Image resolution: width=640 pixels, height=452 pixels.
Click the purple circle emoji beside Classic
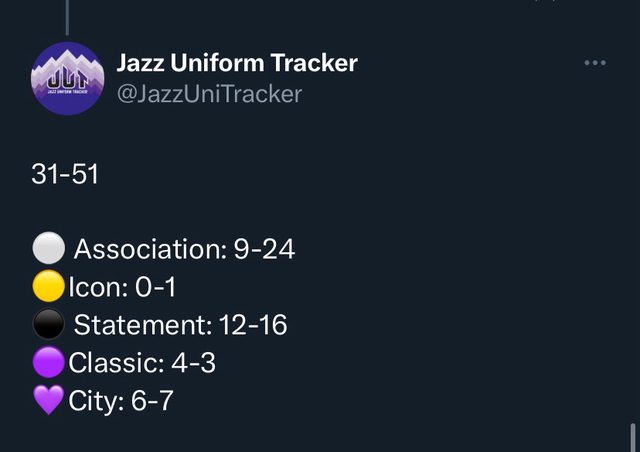click(48, 362)
